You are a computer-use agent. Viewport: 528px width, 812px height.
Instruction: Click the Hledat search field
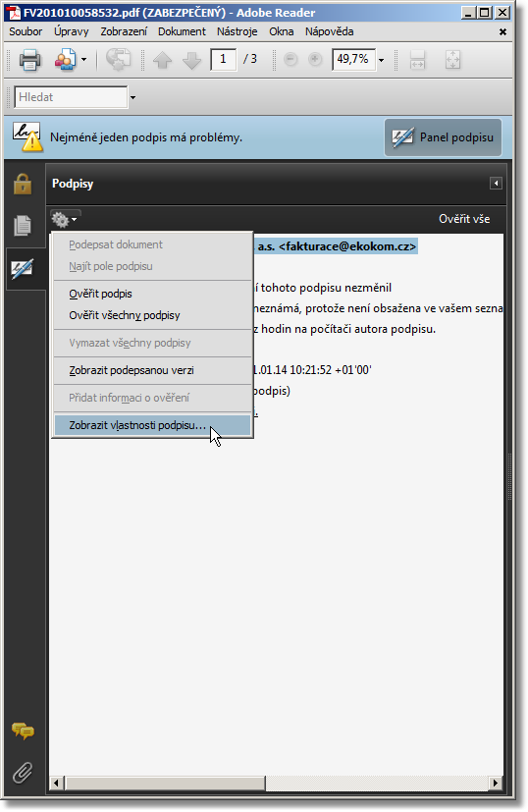71,97
